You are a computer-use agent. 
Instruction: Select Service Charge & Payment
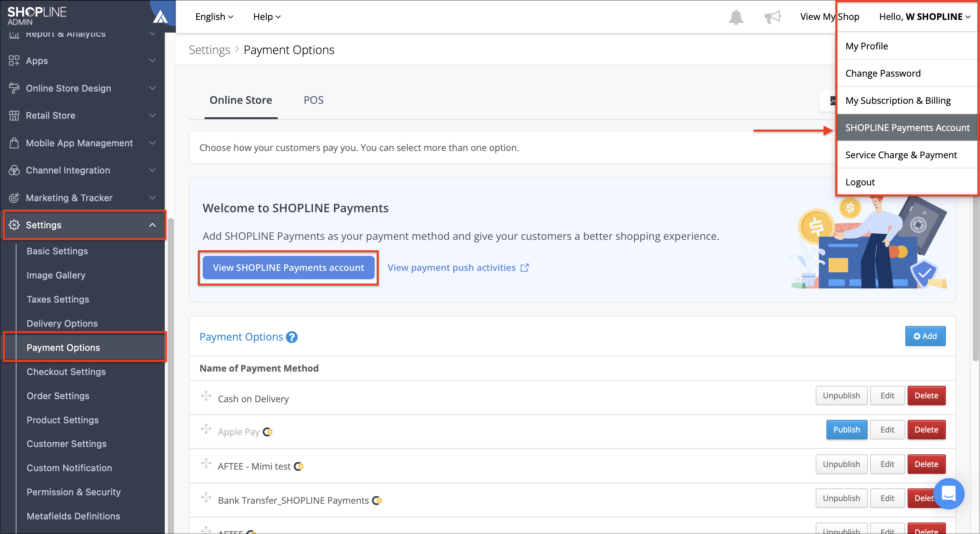[907, 155]
